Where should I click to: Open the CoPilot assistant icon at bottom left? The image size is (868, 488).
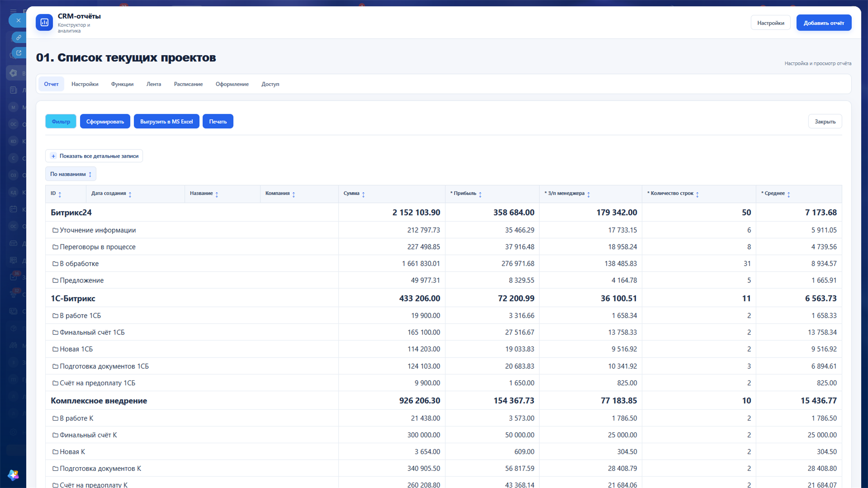pos(13,474)
